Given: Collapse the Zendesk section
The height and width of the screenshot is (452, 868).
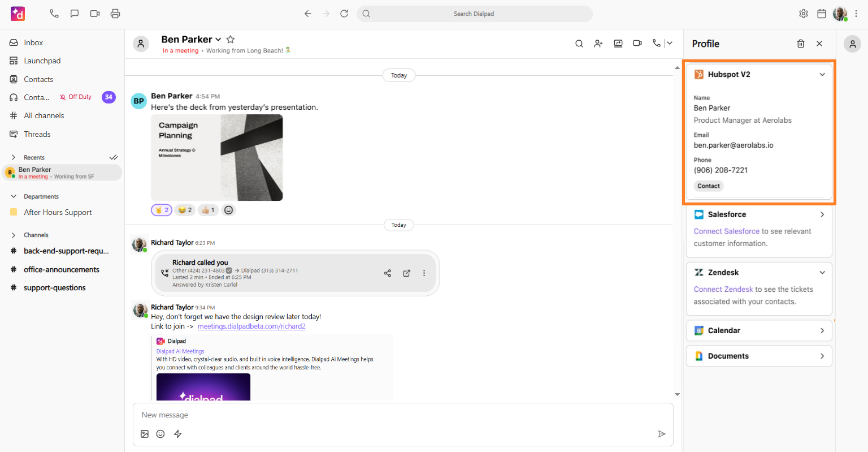Looking at the screenshot, I should coord(822,273).
